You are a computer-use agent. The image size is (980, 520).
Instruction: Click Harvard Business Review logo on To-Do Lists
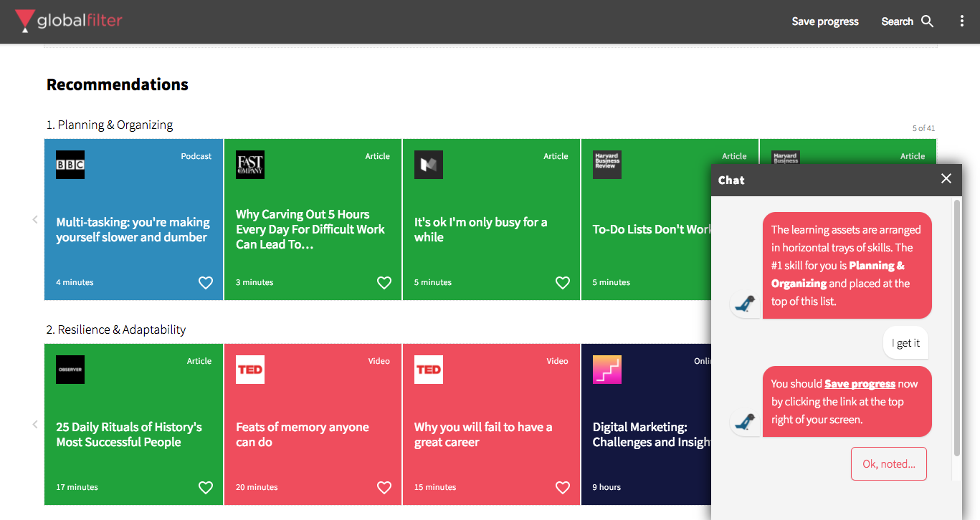point(607,165)
